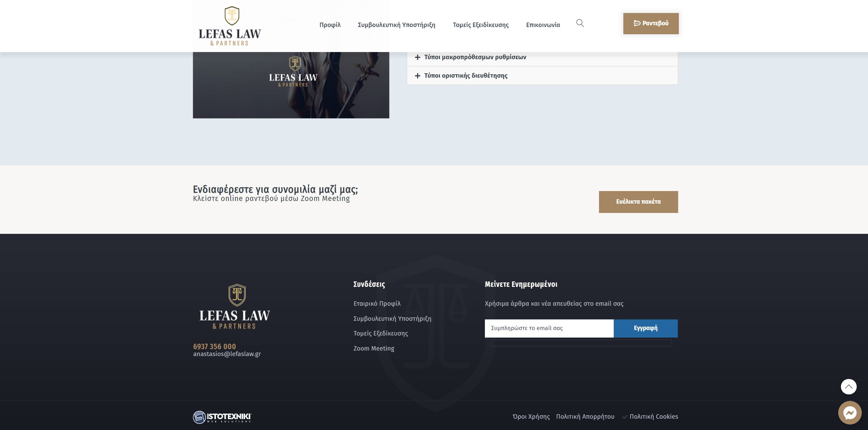
Task: Go to Προφίλ in top navigation
Action: (330, 25)
